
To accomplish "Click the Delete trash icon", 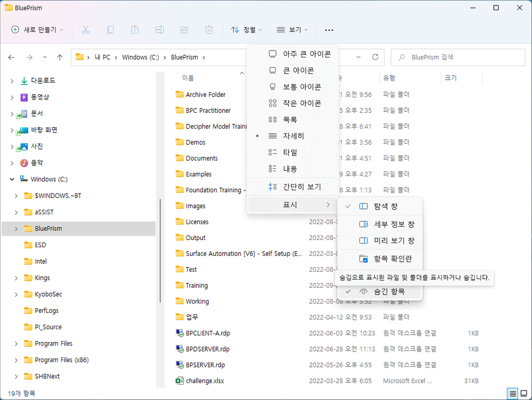I will [209, 30].
